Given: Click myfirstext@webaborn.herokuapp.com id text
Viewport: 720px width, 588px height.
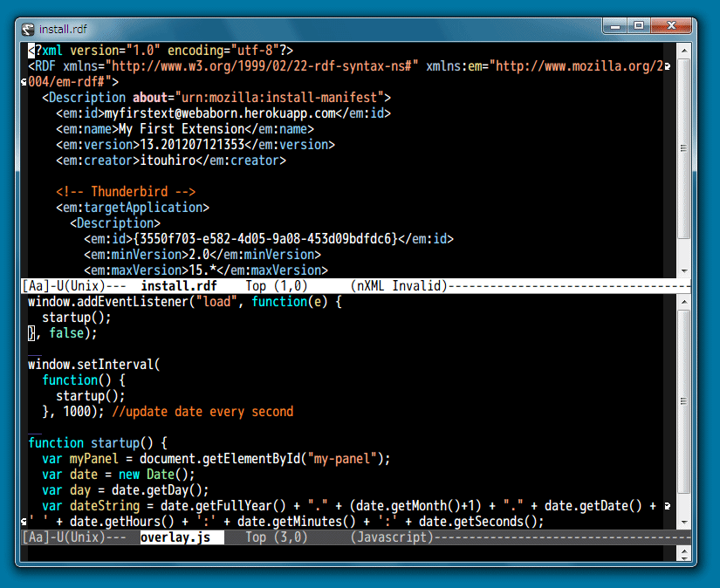Looking at the screenshot, I should pos(220,113).
